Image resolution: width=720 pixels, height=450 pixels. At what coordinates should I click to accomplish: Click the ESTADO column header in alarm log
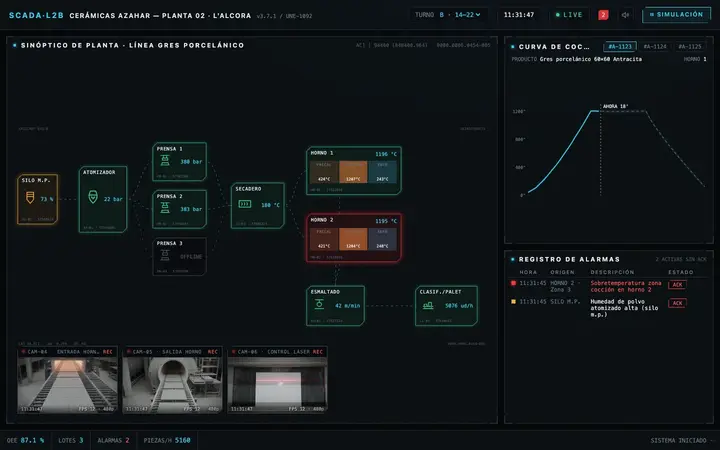tap(681, 272)
